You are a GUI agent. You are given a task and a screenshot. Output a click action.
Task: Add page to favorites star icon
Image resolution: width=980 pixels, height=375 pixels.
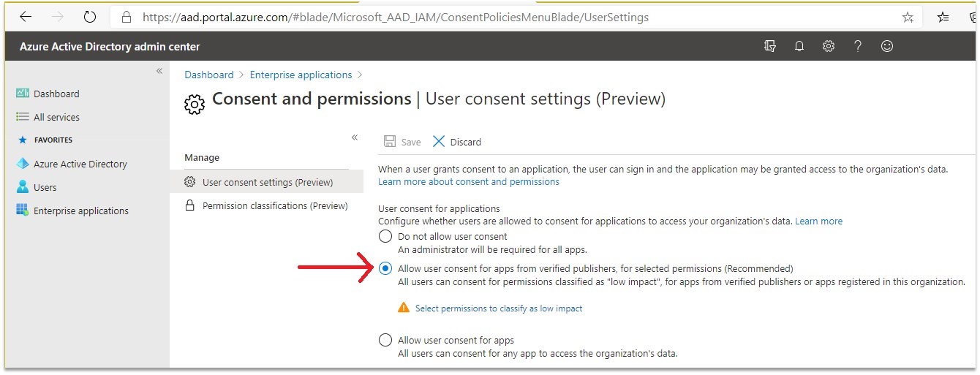click(908, 17)
